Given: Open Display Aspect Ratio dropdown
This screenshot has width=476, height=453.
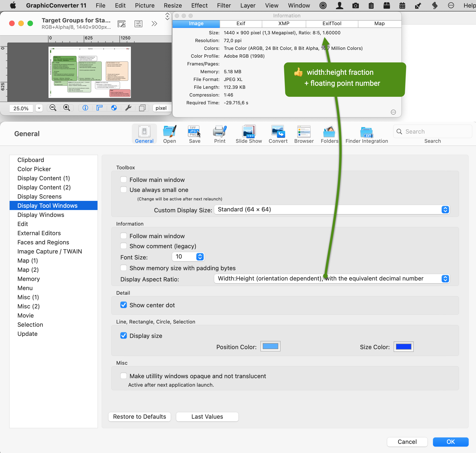Looking at the screenshot, I should click(x=332, y=278).
